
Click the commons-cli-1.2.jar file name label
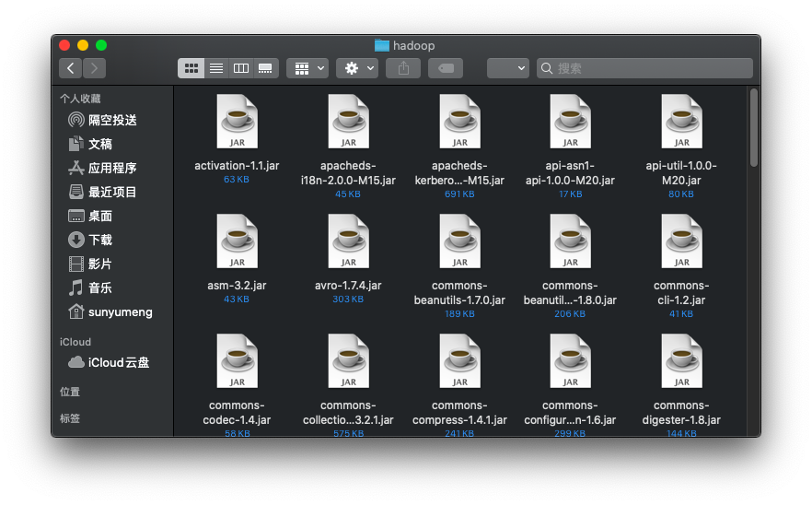tap(681, 292)
